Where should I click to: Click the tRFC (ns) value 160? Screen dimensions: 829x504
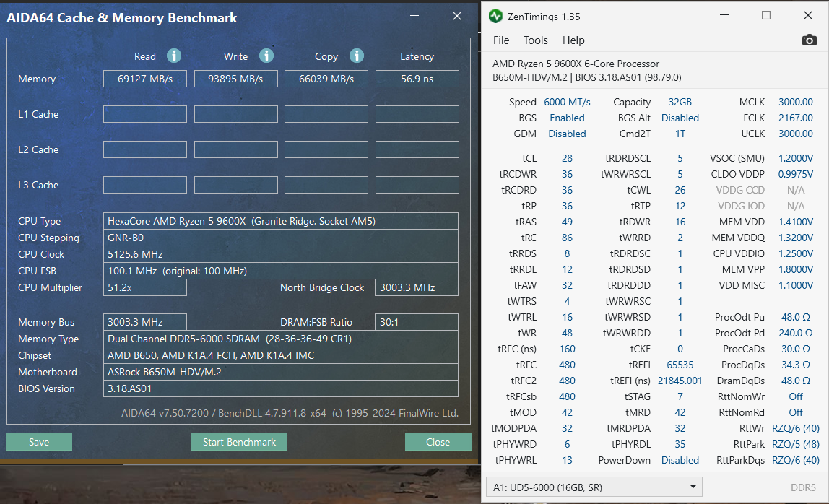point(567,349)
